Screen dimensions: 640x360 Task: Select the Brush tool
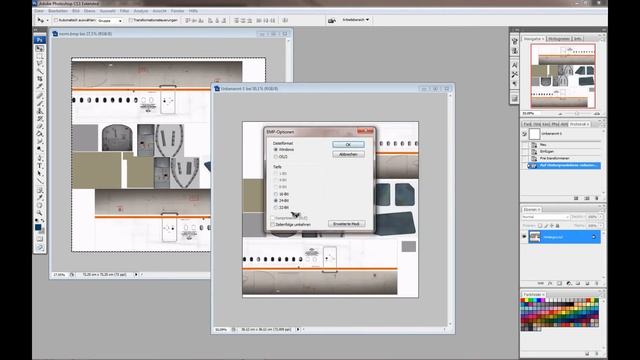[40, 103]
